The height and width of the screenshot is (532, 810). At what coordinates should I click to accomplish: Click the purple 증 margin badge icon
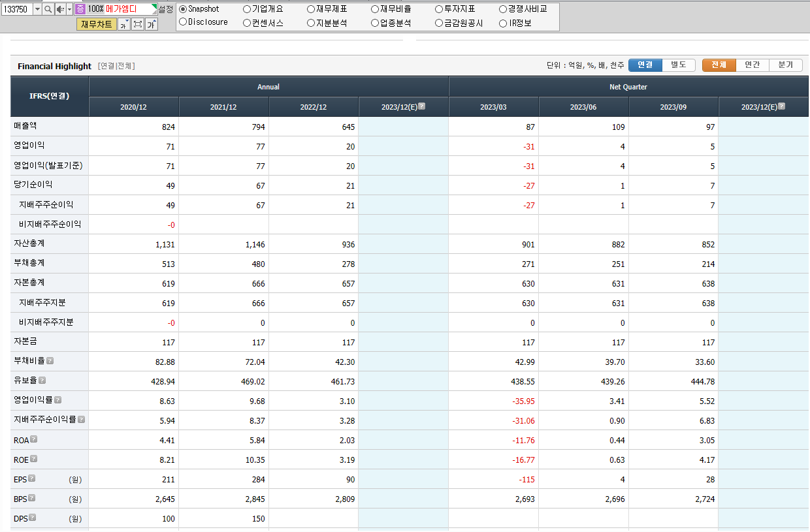[x=80, y=9]
